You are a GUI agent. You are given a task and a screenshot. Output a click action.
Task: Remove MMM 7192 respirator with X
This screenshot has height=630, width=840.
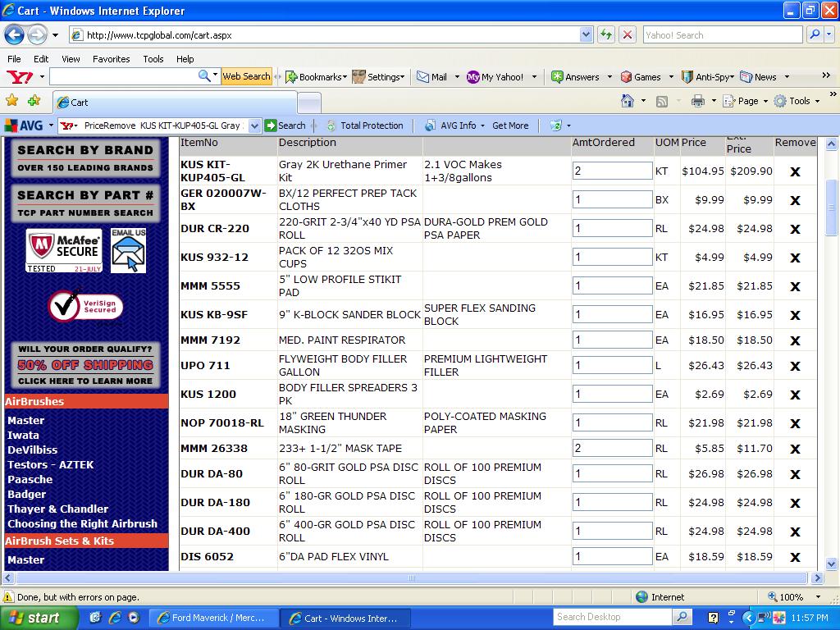795,340
